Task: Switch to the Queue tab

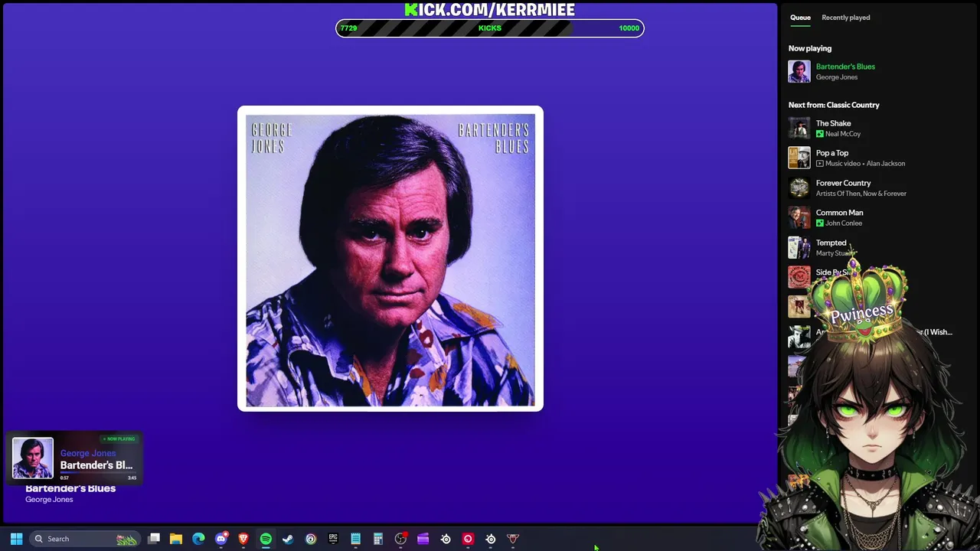Action: pyautogui.click(x=800, y=18)
